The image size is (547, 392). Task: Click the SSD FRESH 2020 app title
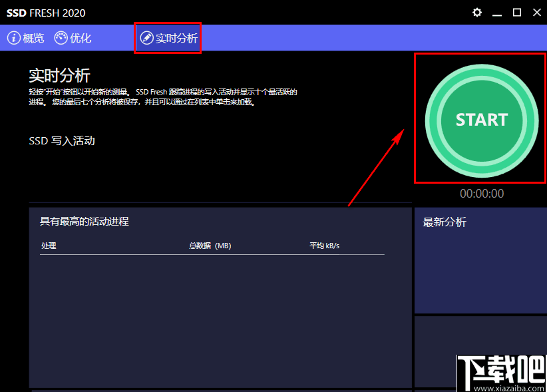click(46, 13)
